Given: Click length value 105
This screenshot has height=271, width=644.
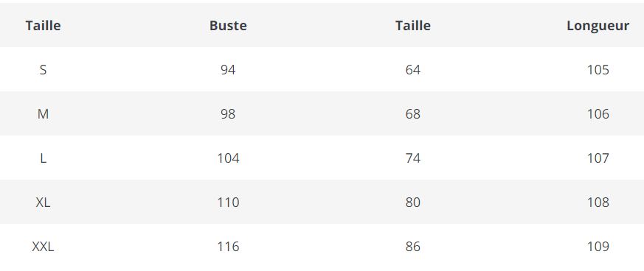Looking at the screenshot, I should [598, 70].
